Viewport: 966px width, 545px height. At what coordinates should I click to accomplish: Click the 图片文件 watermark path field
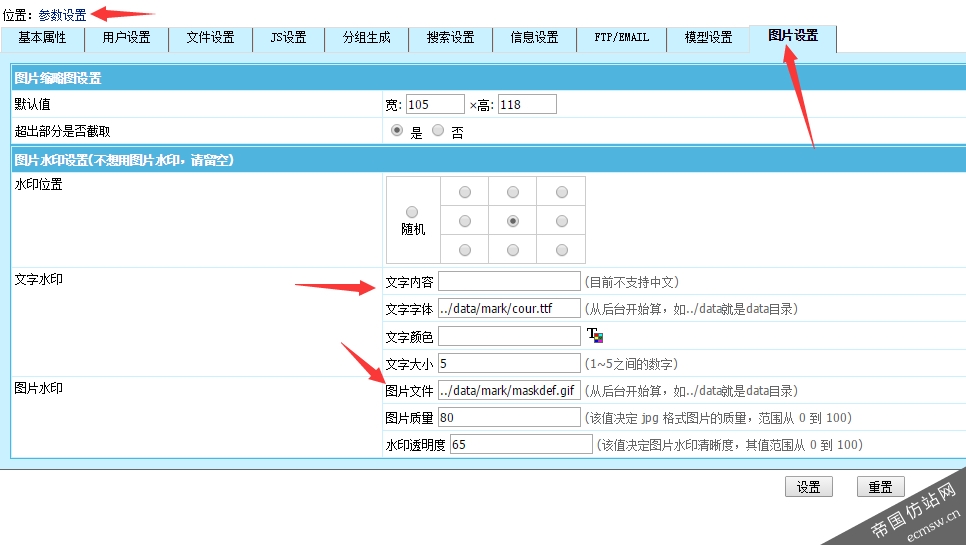(509, 390)
